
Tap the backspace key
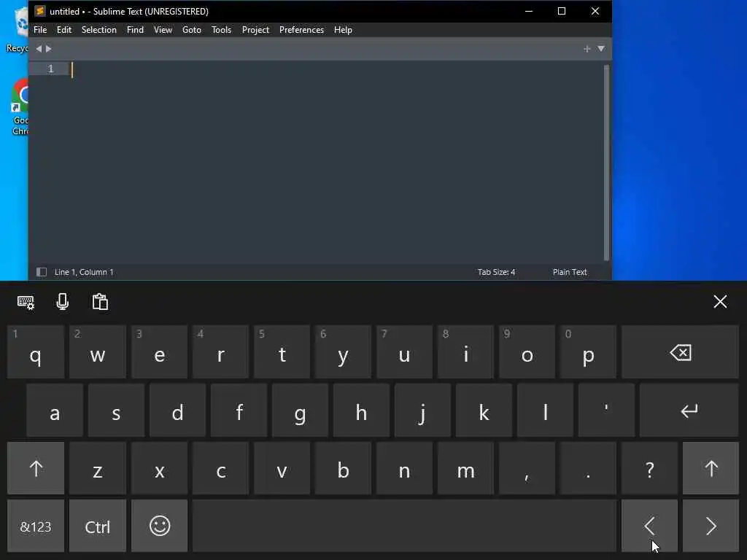tap(680, 352)
